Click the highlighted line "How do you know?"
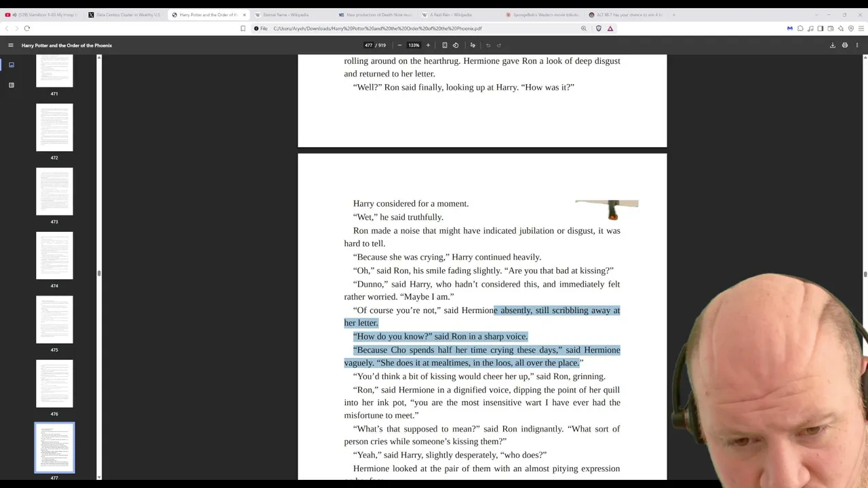 coord(440,336)
